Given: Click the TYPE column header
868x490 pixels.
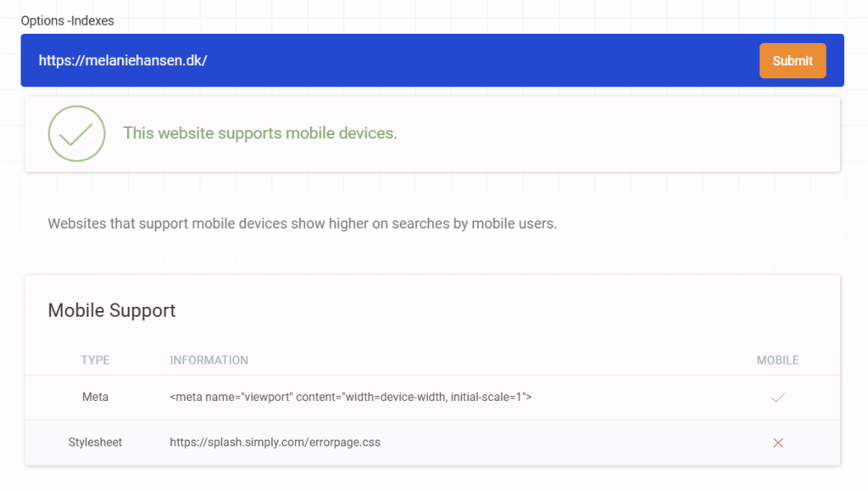Looking at the screenshot, I should coord(95,360).
